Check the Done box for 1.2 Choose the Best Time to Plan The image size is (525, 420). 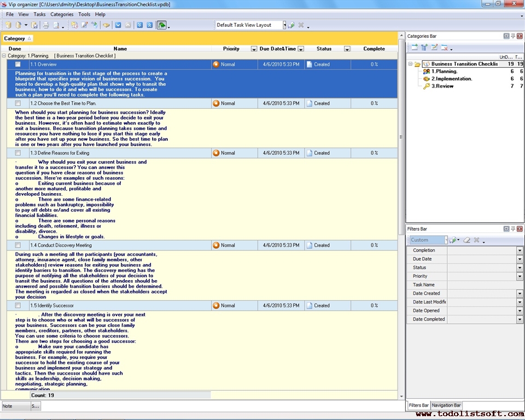tap(18, 103)
